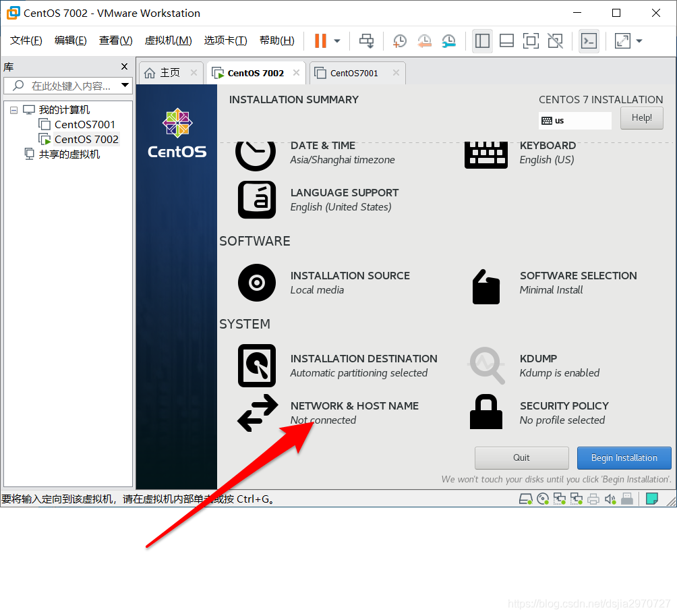Click the Send Ctrl+Alt+Del toolbar icon

pyautogui.click(x=367, y=41)
